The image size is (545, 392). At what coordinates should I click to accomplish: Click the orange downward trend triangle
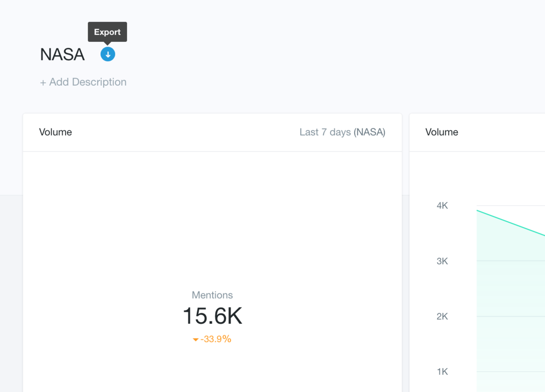pos(196,339)
